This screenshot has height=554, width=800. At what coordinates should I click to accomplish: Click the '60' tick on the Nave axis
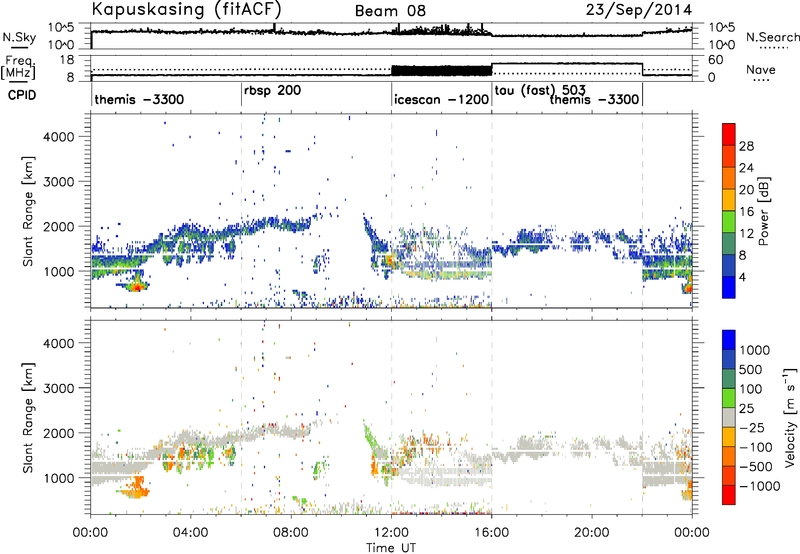pos(716,60)
